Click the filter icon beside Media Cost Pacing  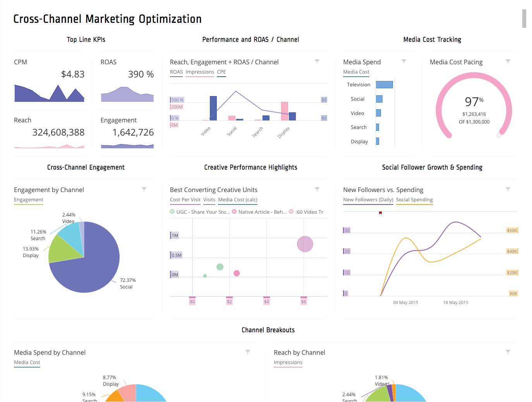click(508, 61)
